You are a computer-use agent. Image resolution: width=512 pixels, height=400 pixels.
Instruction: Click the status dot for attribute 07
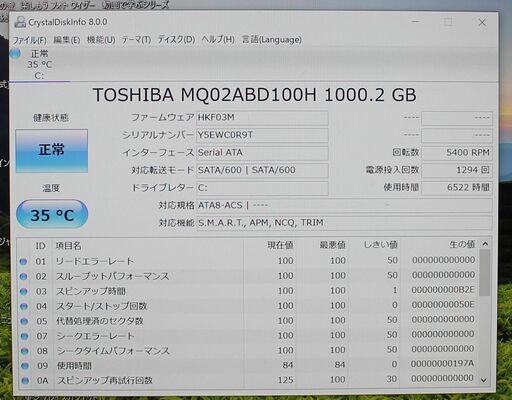coord(24,336)
